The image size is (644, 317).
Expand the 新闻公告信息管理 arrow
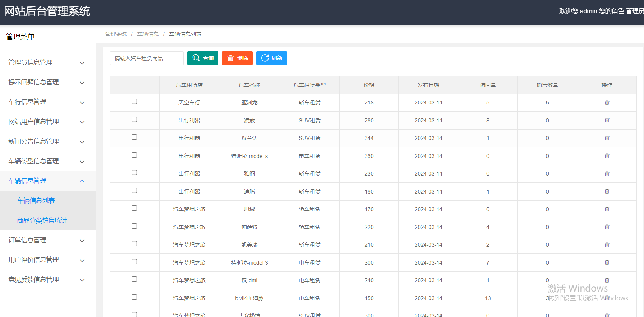82,142
